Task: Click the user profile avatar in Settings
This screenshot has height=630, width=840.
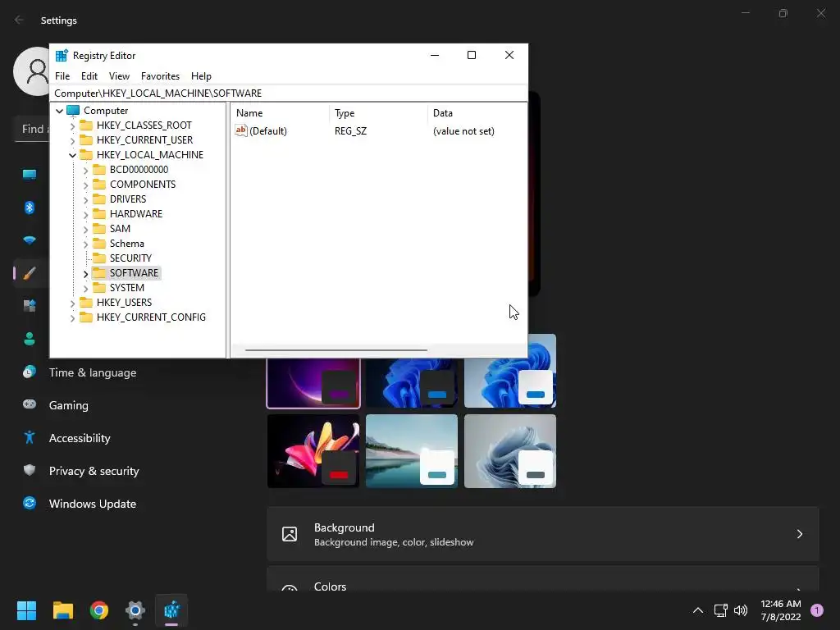Action: tap(32, 71)
